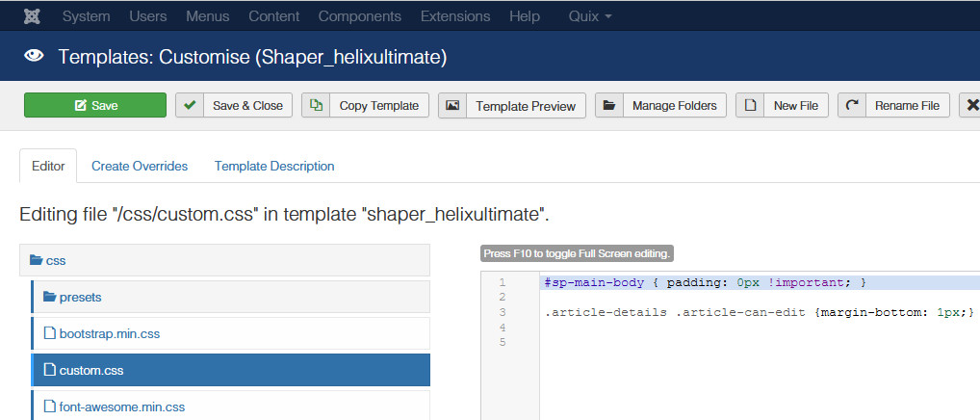Image resolution: width=980 pixels, height=420 pixels.
Task: Select custom.css in the file tree
Action: coord(90,370)
